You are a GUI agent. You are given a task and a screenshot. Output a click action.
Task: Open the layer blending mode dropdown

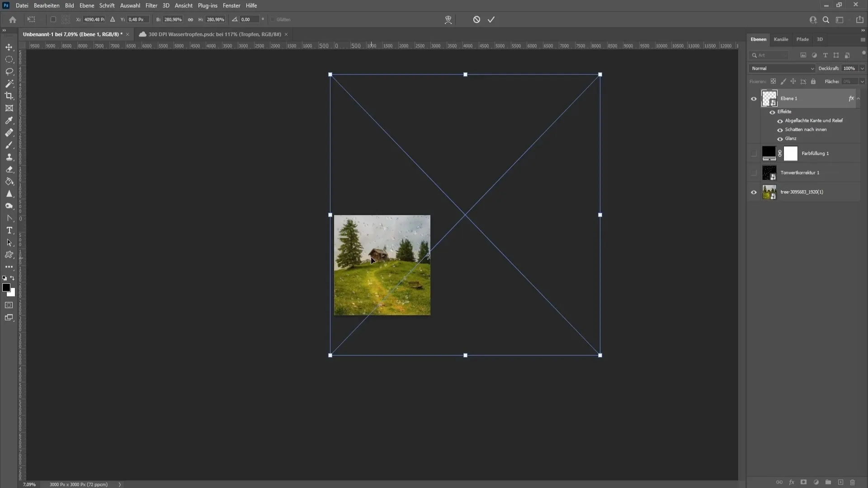click(782, 68)
